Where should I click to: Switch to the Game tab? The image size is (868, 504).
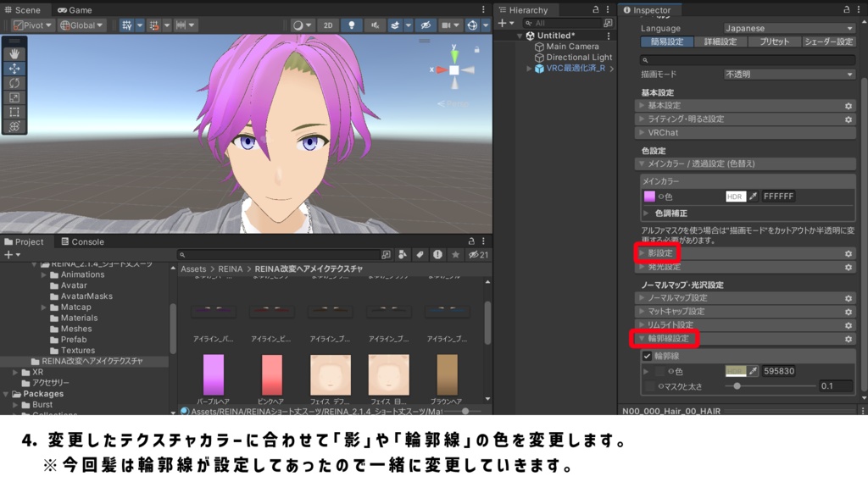(x=81, y=9)
